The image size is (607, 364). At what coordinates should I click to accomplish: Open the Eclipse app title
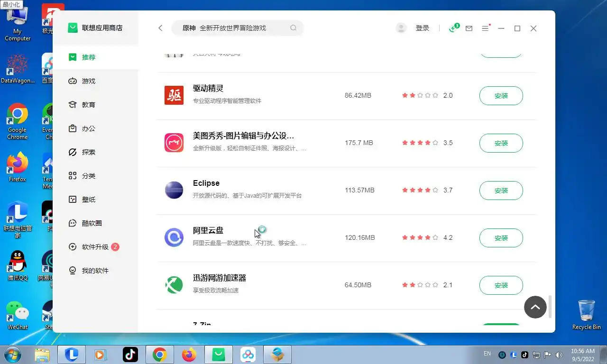(206, 183)
